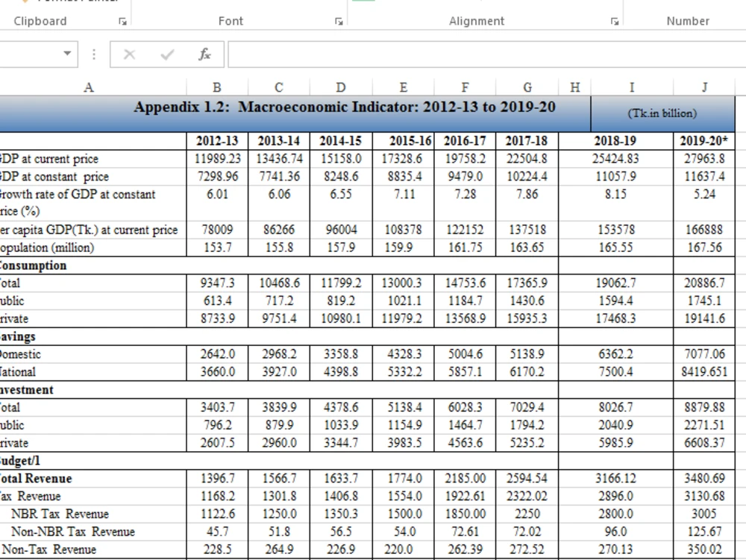Viewport: 746px width, 560px height.
Task: Click the Total Revenue row label
Action: (35, 479)
